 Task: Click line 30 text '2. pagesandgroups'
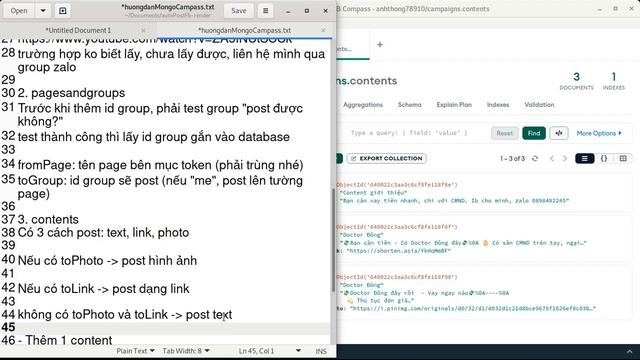(71, 93)
